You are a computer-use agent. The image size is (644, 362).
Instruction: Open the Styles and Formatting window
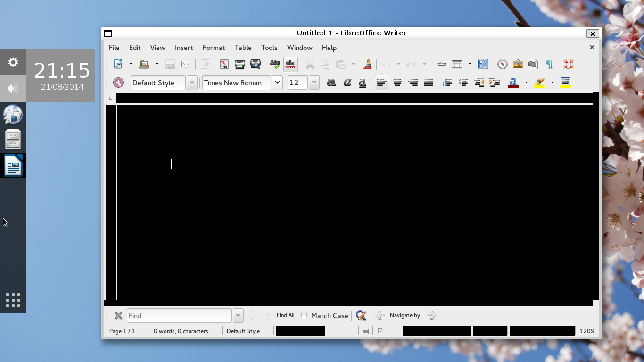coord(118,83)
